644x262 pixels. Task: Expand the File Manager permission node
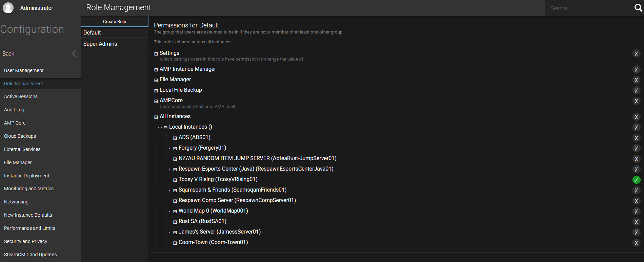(156, 80)
